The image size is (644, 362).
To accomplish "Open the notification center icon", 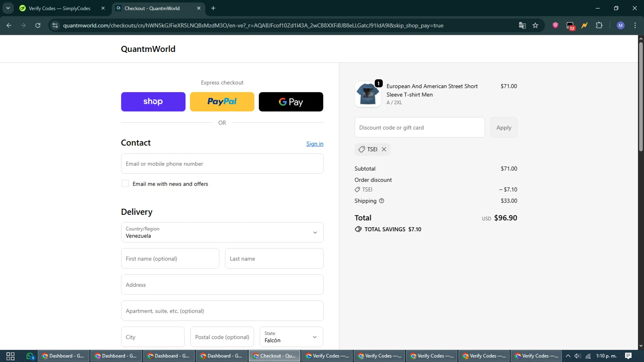I will [x=628, y=356].
